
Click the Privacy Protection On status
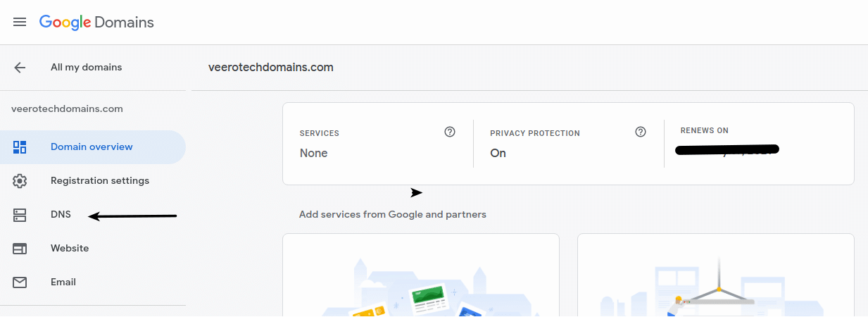pyautogui.click(x=498, y=153)
